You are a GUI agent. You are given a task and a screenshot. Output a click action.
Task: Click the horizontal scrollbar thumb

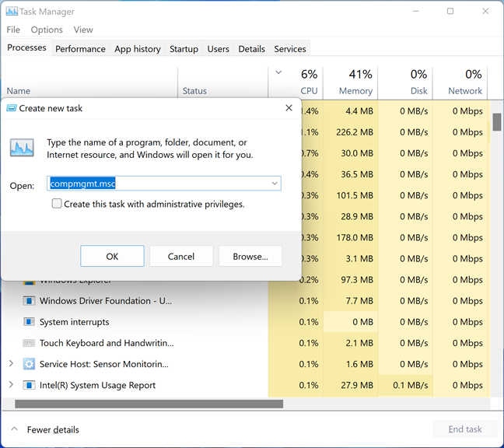coord(149,404)
